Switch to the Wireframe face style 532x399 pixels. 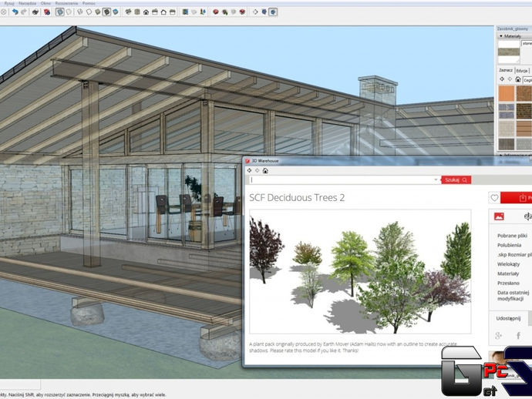coord(79,12)
